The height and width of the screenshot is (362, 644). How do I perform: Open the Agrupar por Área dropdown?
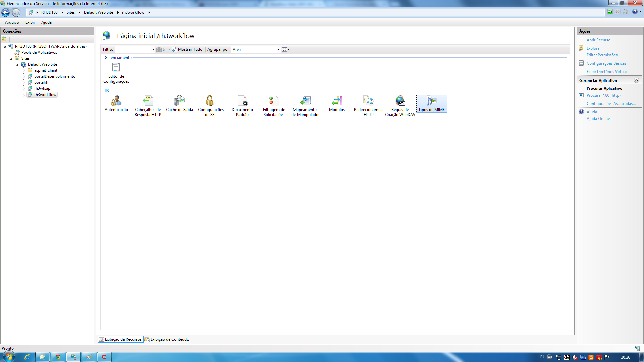[x=278, y=50]
